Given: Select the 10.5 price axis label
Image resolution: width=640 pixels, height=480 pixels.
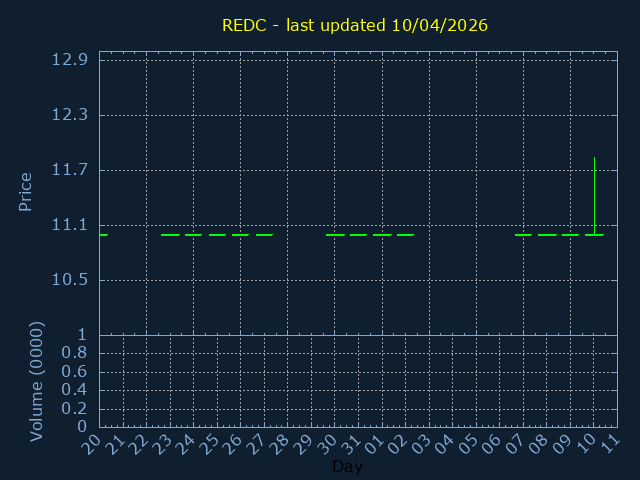Looking at the screenshot, I should (69, 280).
